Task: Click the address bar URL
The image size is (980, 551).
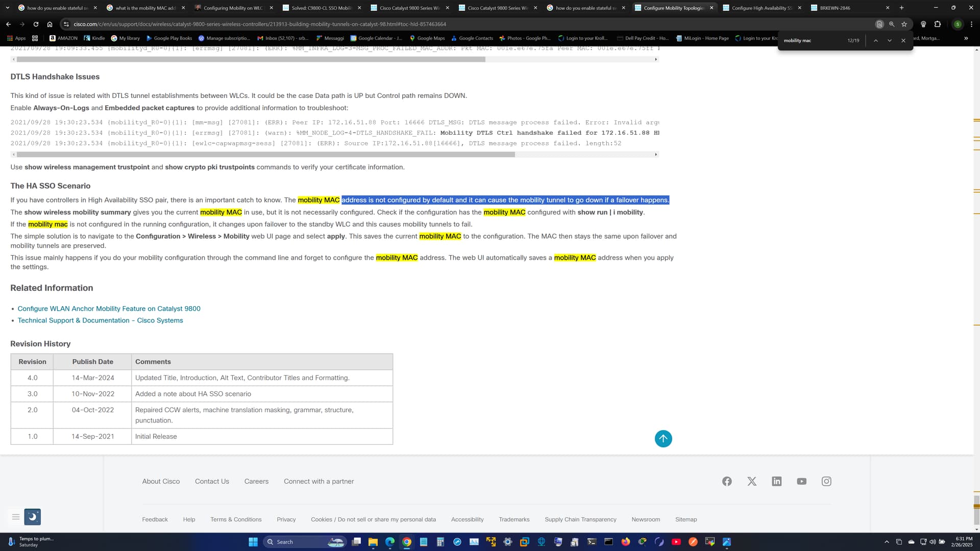Action: click(x=259, y=24)
